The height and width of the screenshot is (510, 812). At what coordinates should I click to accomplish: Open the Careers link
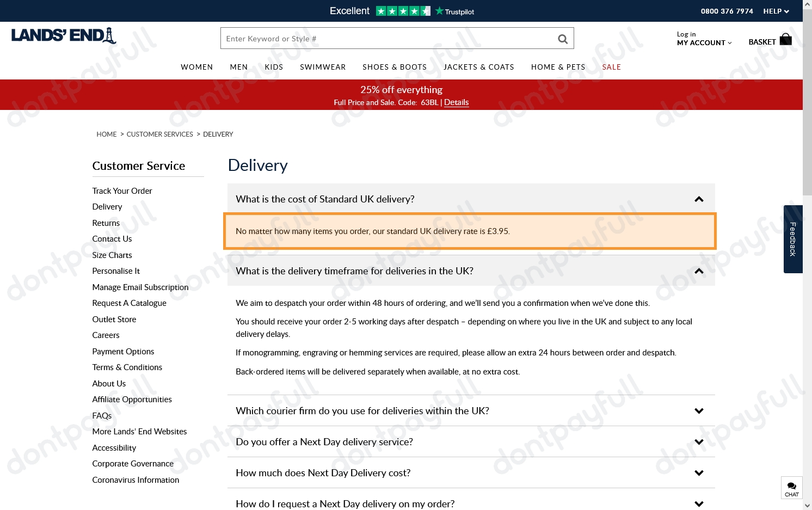106,335
